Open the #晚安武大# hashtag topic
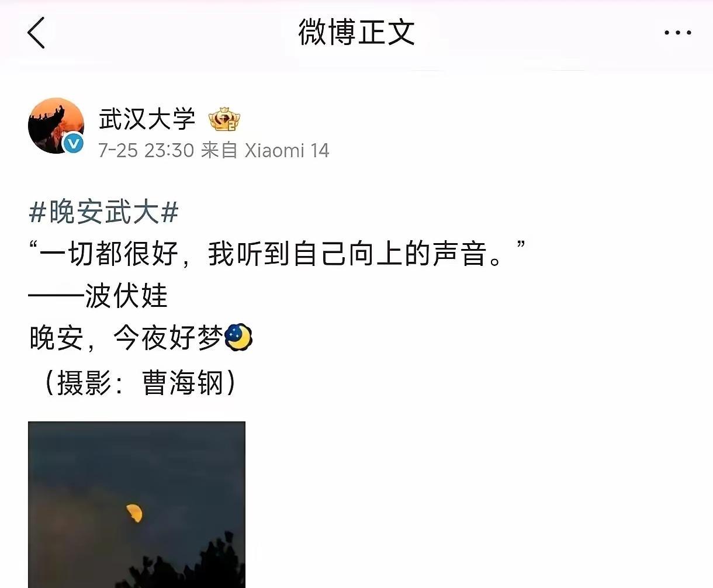 coord(103,212)
